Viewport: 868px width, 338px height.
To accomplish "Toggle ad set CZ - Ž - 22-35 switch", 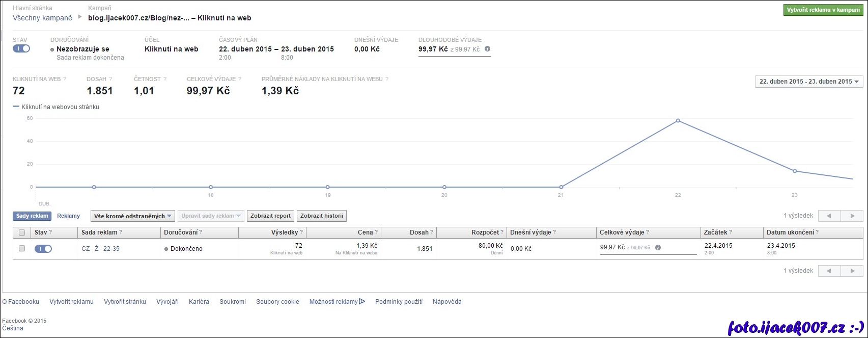I will pyautogui.click(x=43, y=249).
